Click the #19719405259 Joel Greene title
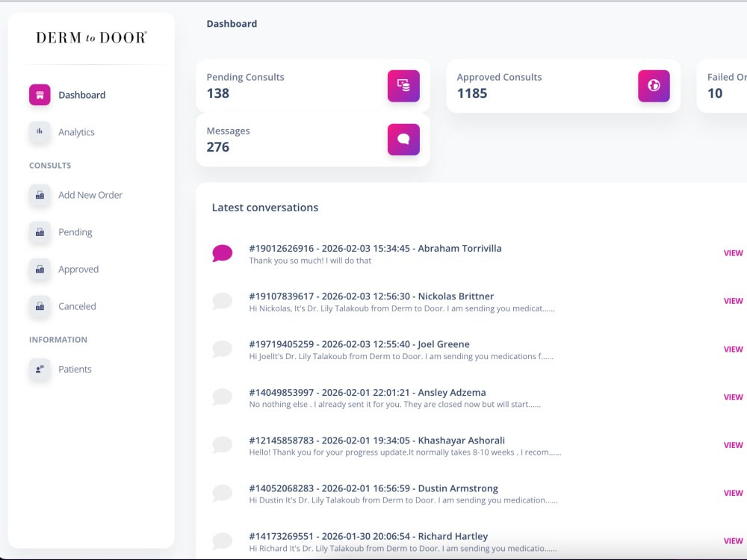Viewport: 747px width, 560px height. 359,344
